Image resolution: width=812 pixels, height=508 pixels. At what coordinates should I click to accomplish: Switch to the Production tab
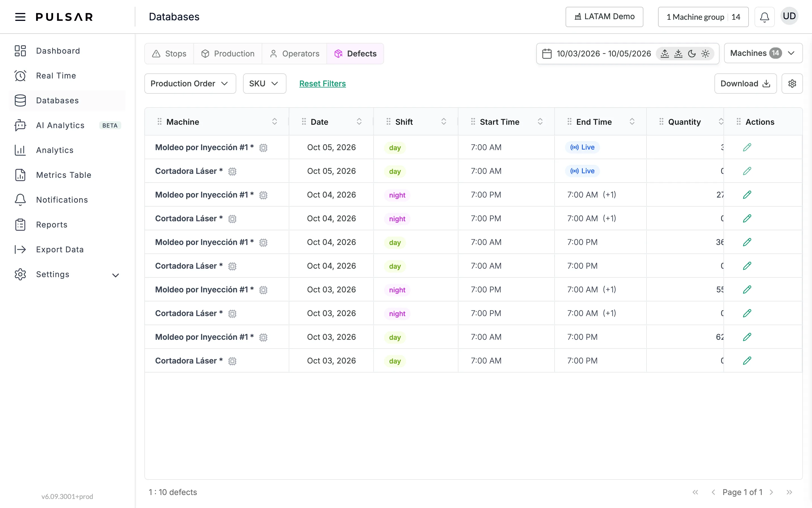[x=228, y=53]
